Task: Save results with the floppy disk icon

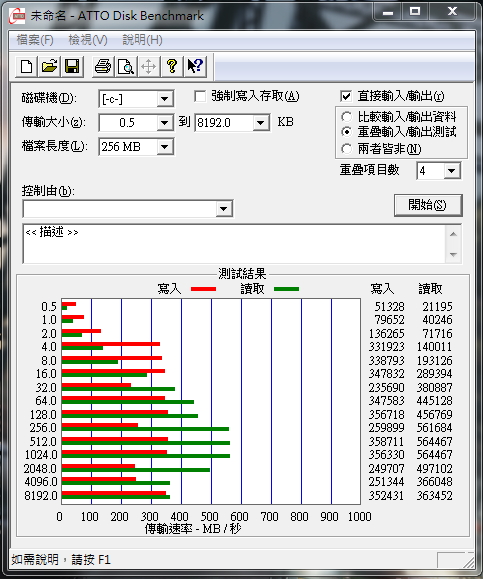Action: [72, 67]
